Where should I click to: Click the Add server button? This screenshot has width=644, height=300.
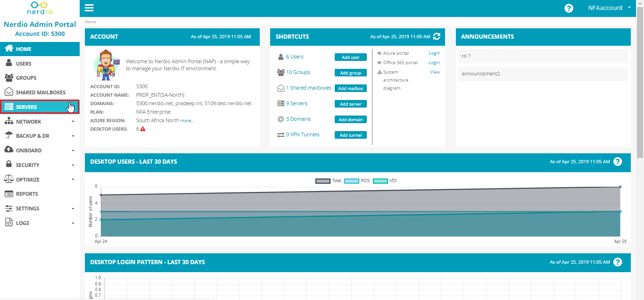click(351, 104)
